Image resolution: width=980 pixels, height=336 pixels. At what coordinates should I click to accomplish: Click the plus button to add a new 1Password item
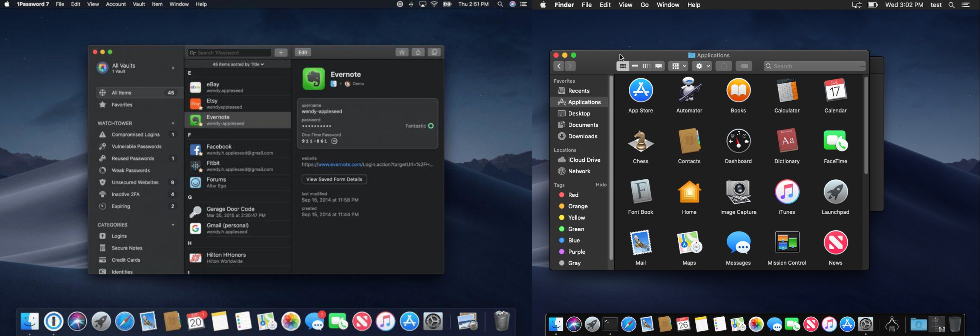(x=281, y=53)
